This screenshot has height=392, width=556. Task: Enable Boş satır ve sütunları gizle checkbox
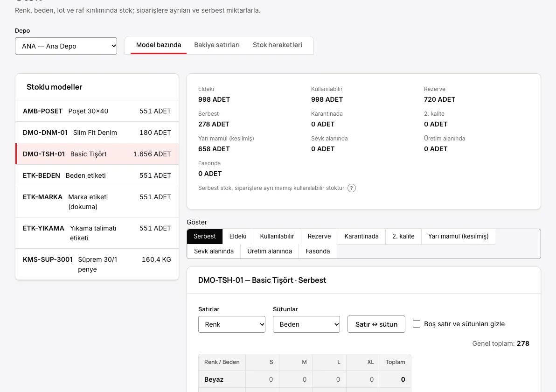pos(417,324)
